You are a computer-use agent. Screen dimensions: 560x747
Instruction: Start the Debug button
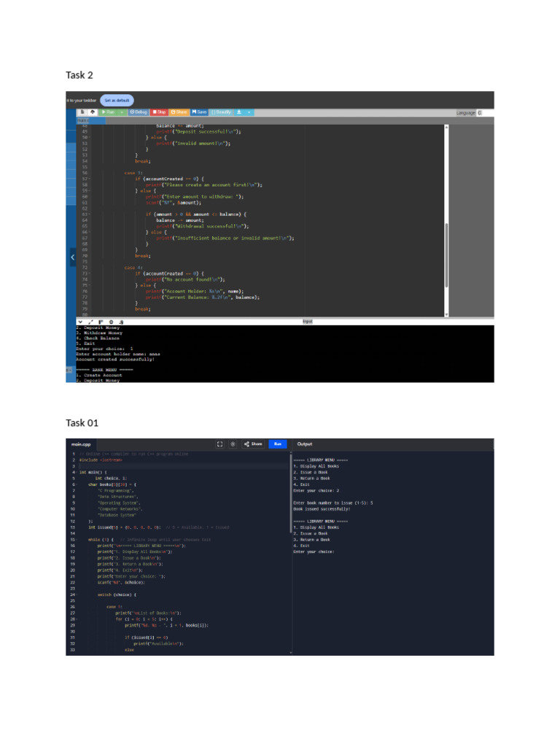(139, 112)
